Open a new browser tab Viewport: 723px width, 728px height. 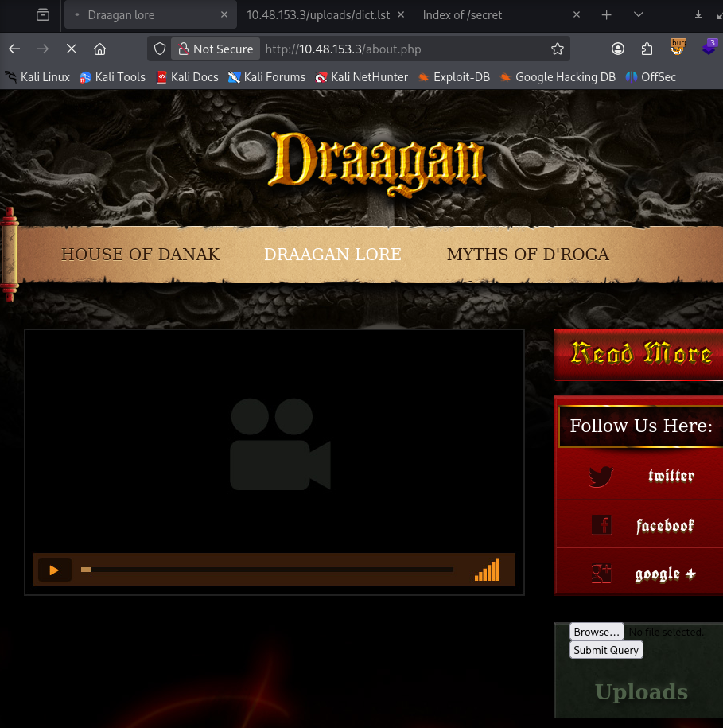(606, 15)
